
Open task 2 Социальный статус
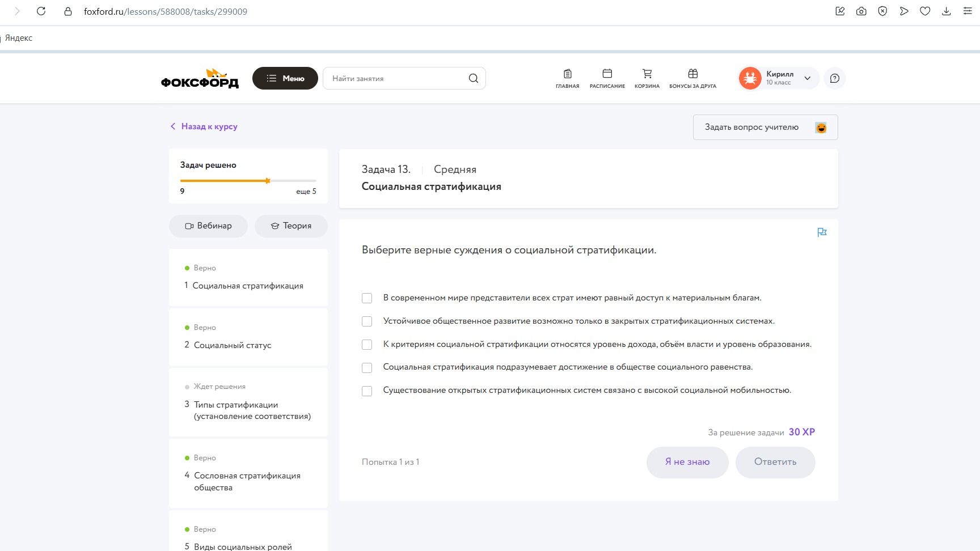click(248, 337)
